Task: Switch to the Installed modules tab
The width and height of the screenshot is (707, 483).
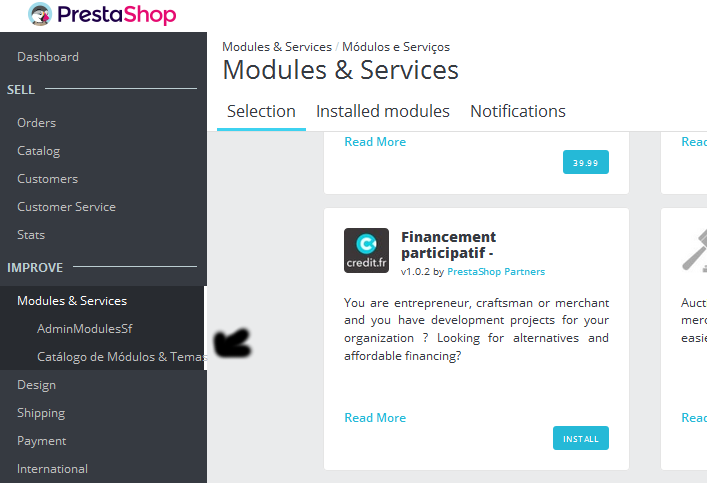Action: point(383,111)
